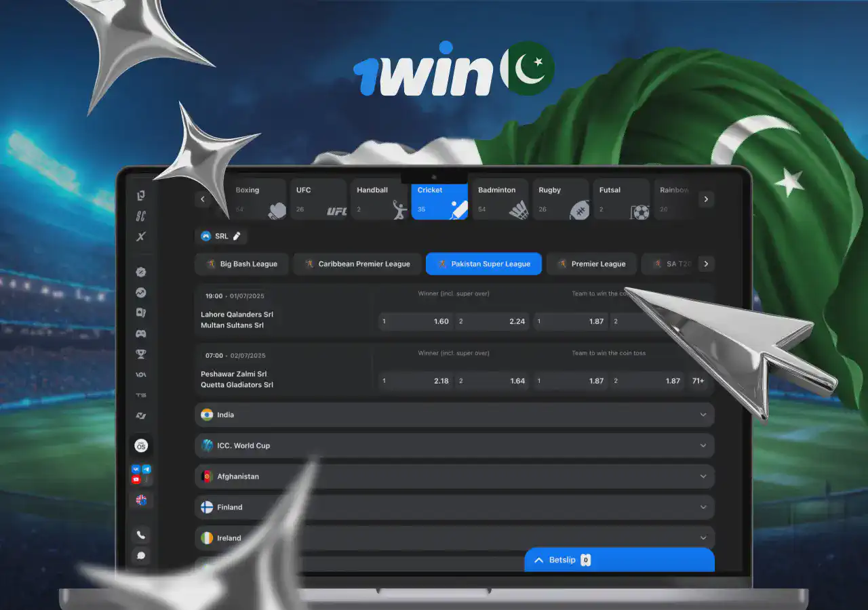Click the left arrow of sports carousel
Screen dimensions: 868x610
point(203,199)
